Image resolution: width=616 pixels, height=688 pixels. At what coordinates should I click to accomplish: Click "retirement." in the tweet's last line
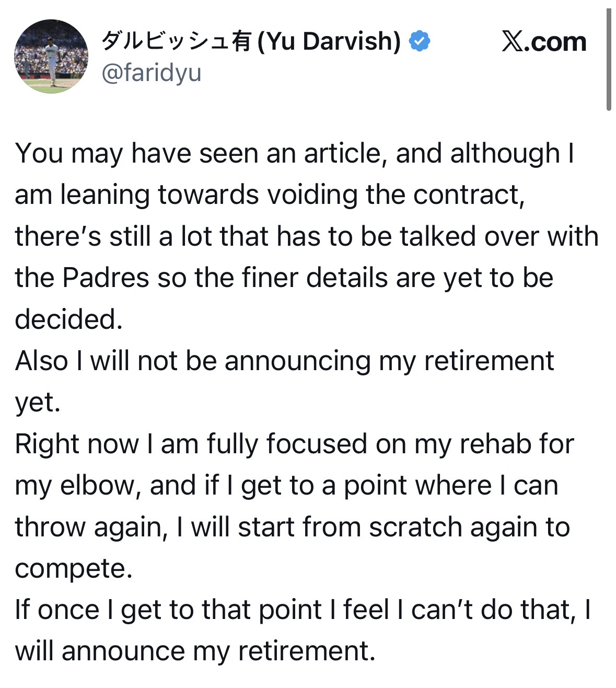(307, 651)
